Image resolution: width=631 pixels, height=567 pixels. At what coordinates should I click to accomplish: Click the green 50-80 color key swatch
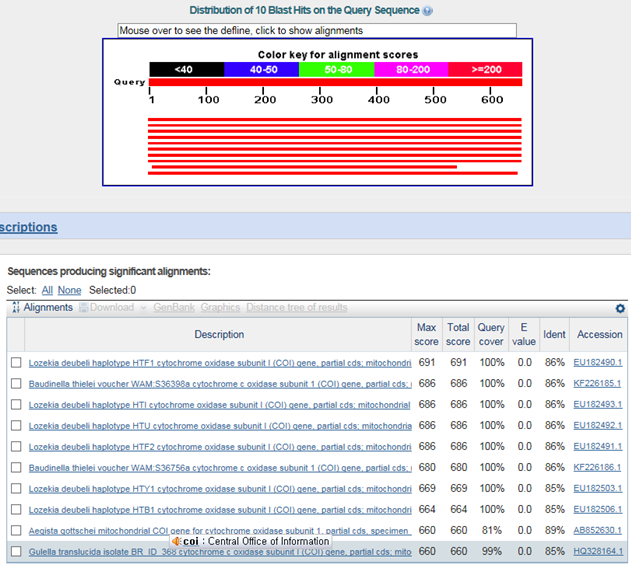pyautogui.click(x=336, y=69)
